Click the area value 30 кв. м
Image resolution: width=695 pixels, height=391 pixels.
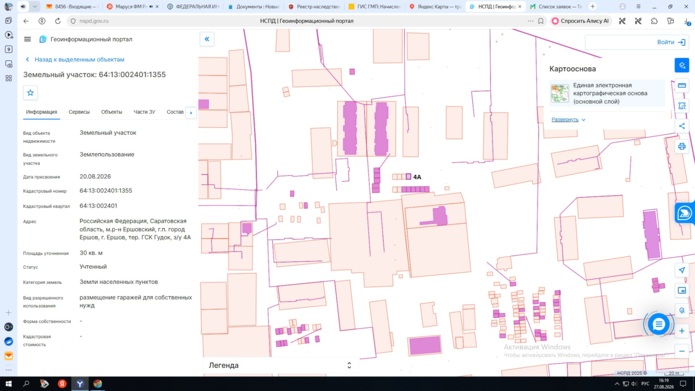(91, 253)
